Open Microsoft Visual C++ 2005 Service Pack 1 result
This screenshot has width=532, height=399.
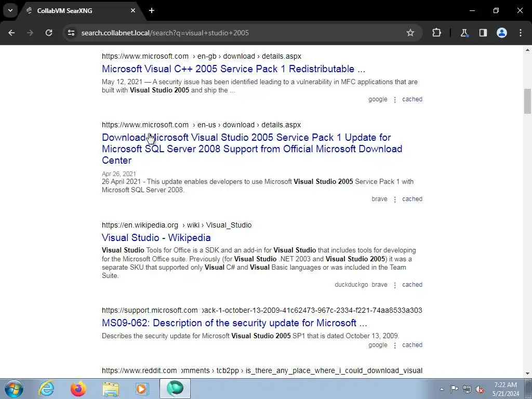(x=233, y=69)
